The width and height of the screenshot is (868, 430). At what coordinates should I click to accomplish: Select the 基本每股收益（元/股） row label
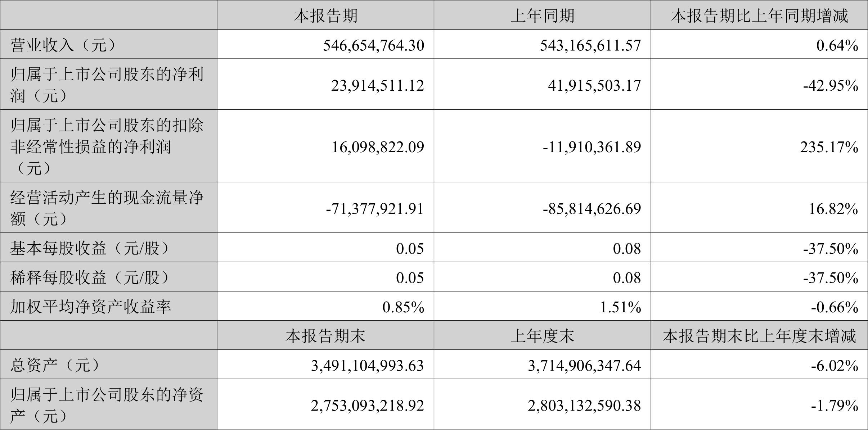coord(91,248)
